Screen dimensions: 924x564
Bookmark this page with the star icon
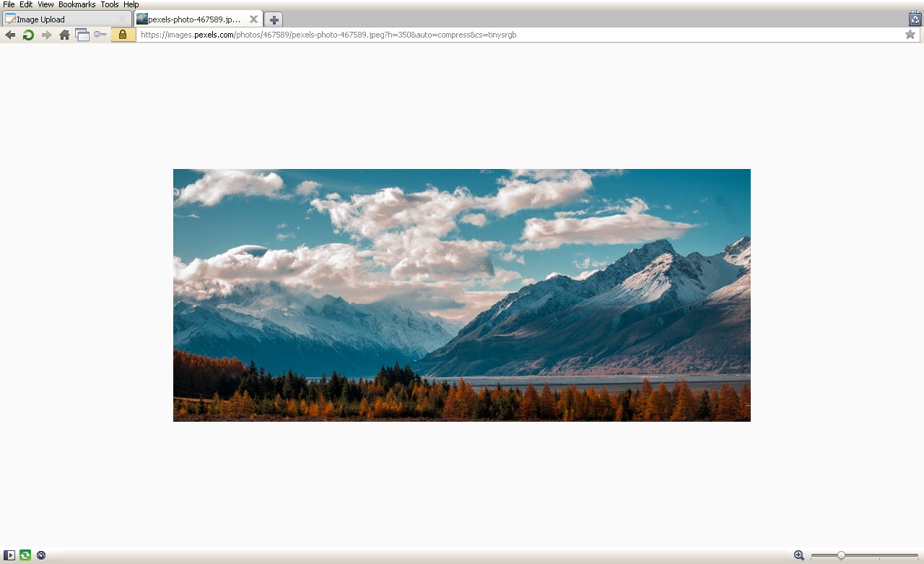910,35
